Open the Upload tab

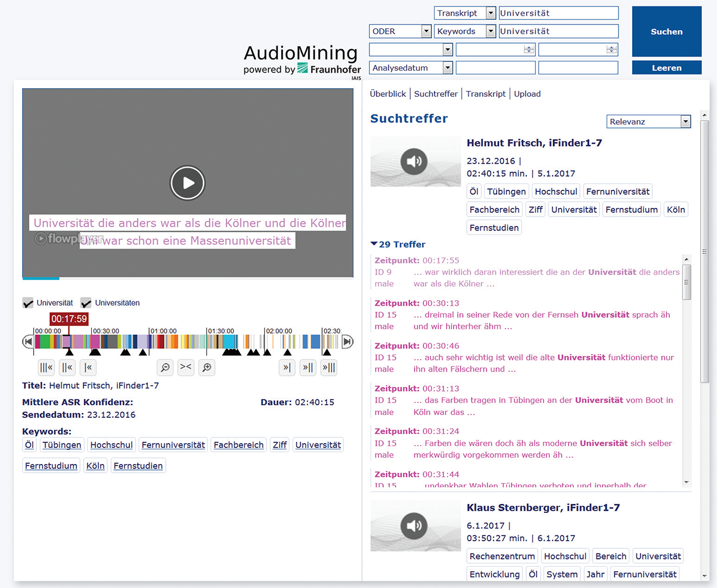[x=527, y=94]
